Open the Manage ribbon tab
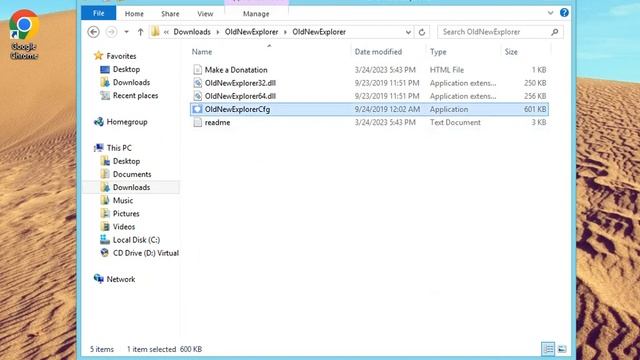 pos(256,14)
